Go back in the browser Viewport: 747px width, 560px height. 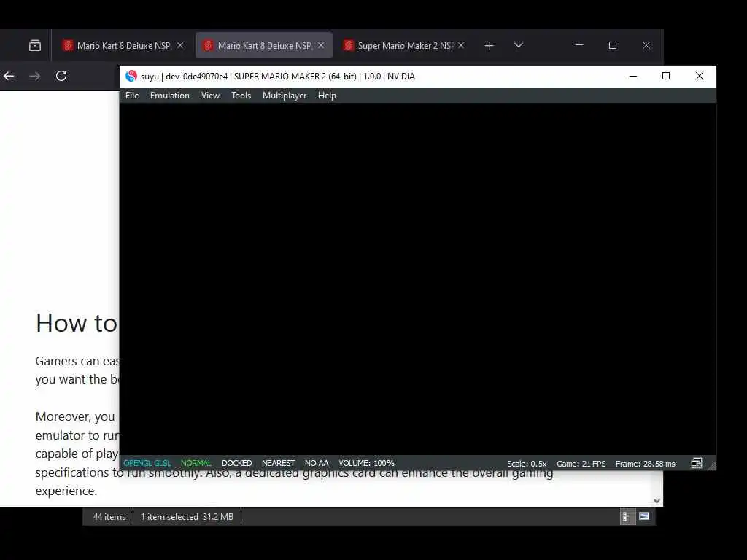click(9, 76)
